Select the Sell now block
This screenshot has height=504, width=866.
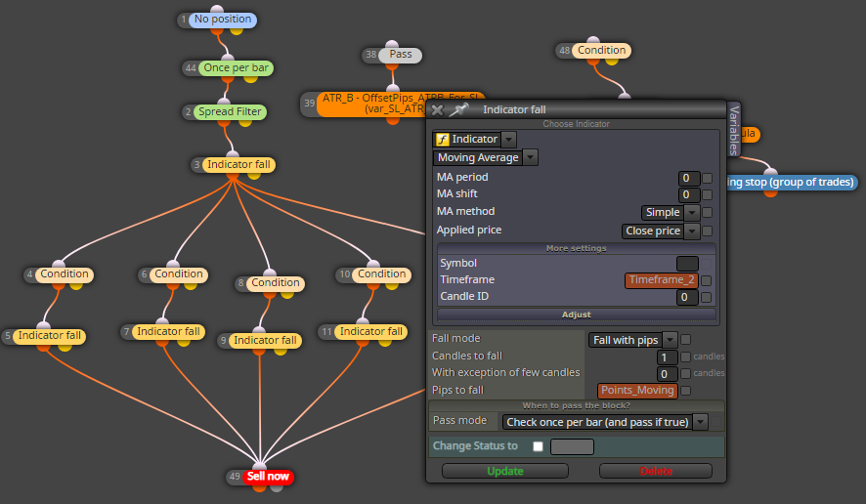click(x=268, y=477)
